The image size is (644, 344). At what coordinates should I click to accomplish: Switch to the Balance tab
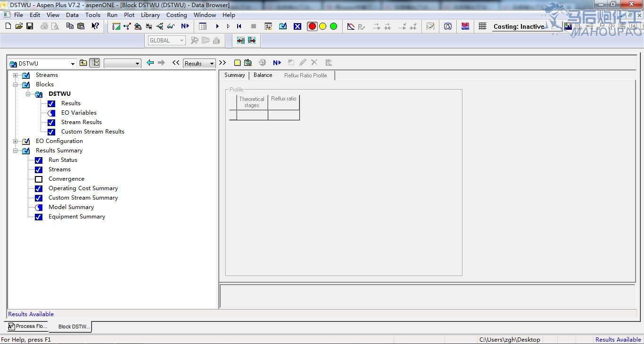pos(263,76)
